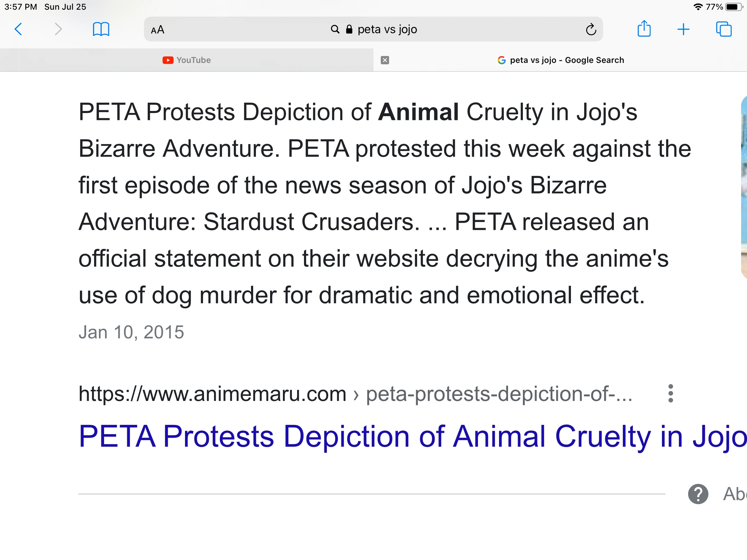This screenshot has width=747, height=560.
Task: Show the tab overview grid
Action: (724, 29)
